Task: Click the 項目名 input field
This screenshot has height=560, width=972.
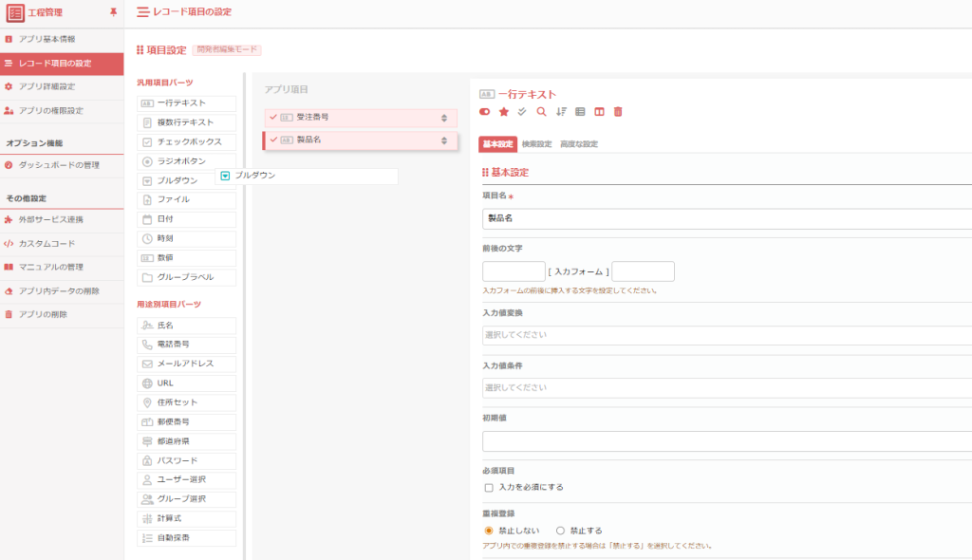Action: click(x=726, y=218)
